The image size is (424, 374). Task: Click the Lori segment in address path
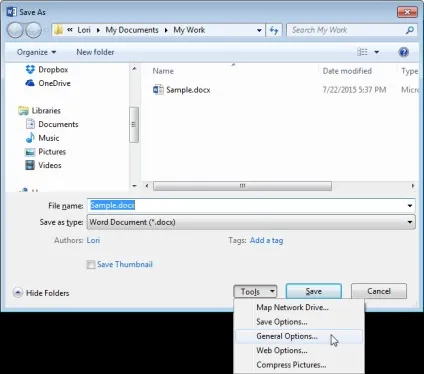[84, 30]
